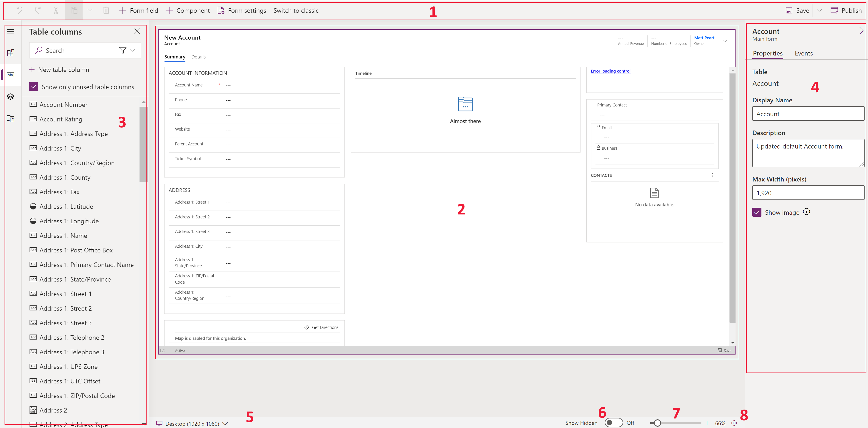The height and width of the screenshot is (428, 868).
Task: Switch to the Events tab in Properties panel
Action: [803, 53]
